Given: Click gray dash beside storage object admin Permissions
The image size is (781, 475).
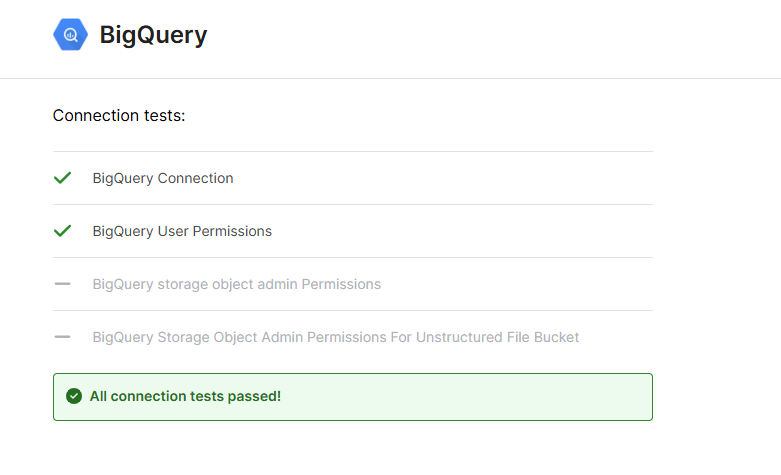Looking at the screenshot, I should coord(63,284).
